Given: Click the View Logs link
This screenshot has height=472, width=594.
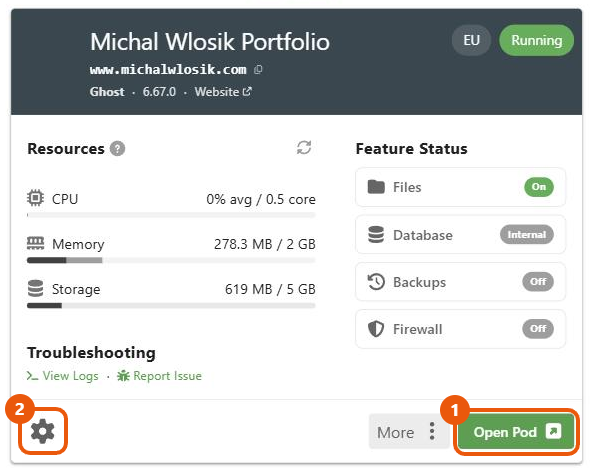Looking at the screenshot, I should click(63, 376).
